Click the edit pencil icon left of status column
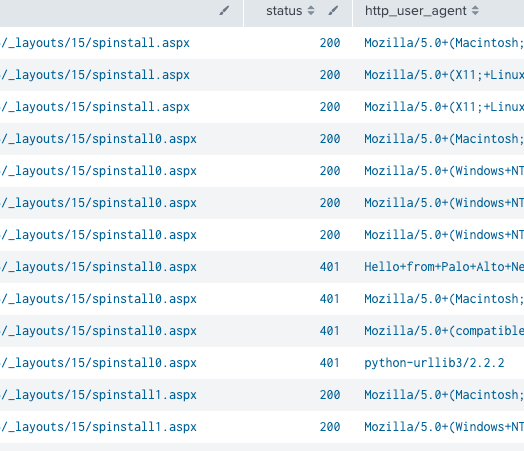524x451 pixels. (x=224, y=11)
